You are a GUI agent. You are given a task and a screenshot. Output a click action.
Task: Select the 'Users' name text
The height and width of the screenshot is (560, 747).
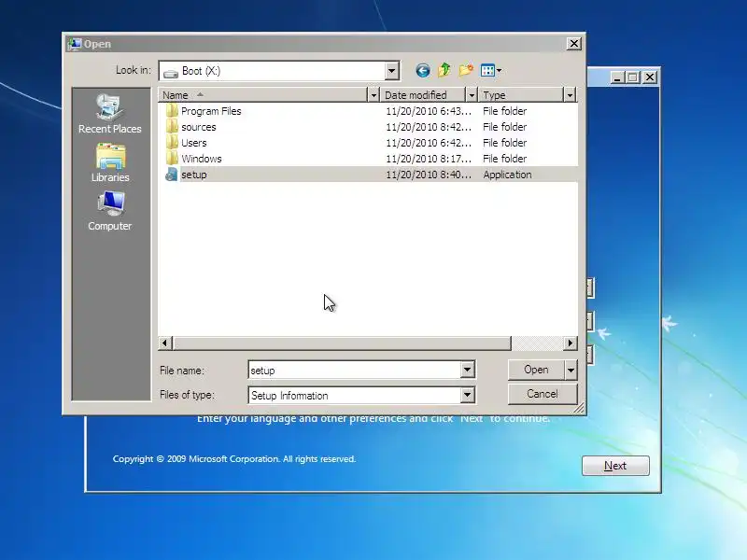[194, 143]
